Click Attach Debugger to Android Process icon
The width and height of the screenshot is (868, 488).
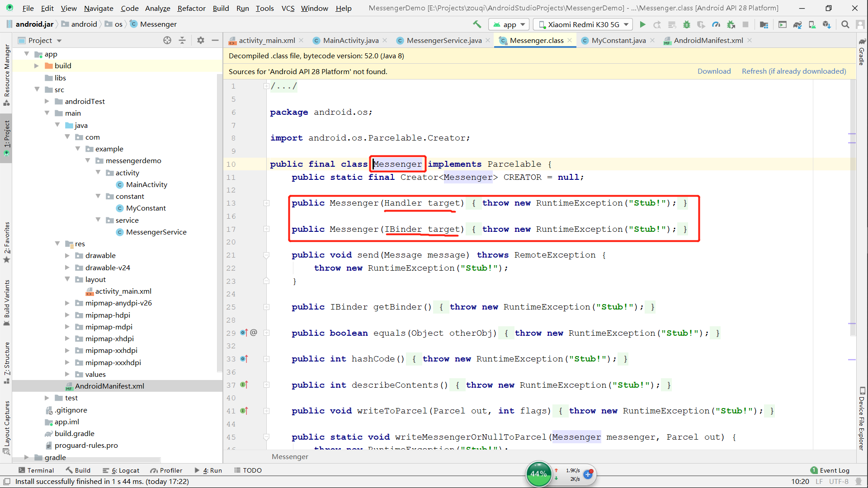tap(731, 24)
